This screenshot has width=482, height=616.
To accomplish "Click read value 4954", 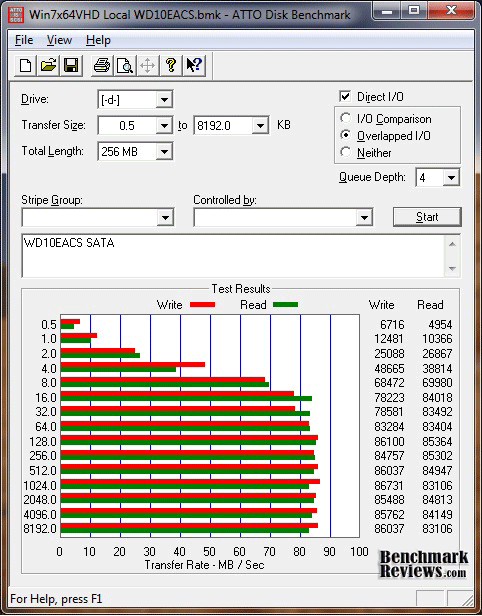I will [440, 325].
